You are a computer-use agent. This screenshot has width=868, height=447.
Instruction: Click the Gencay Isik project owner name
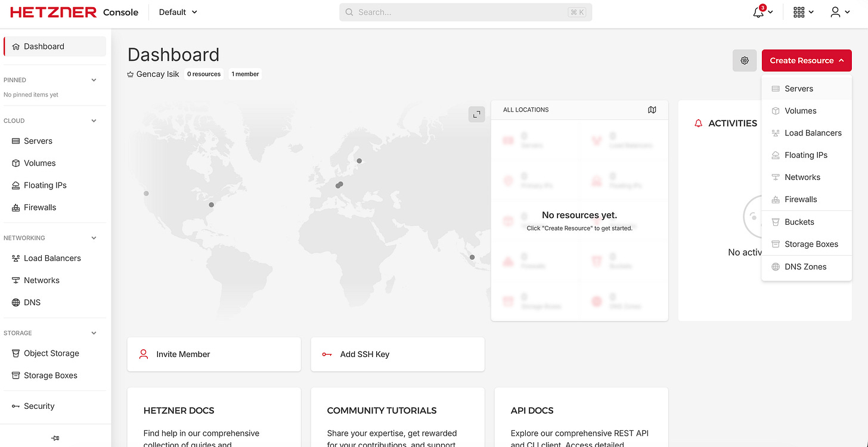(x=158, y=74)
